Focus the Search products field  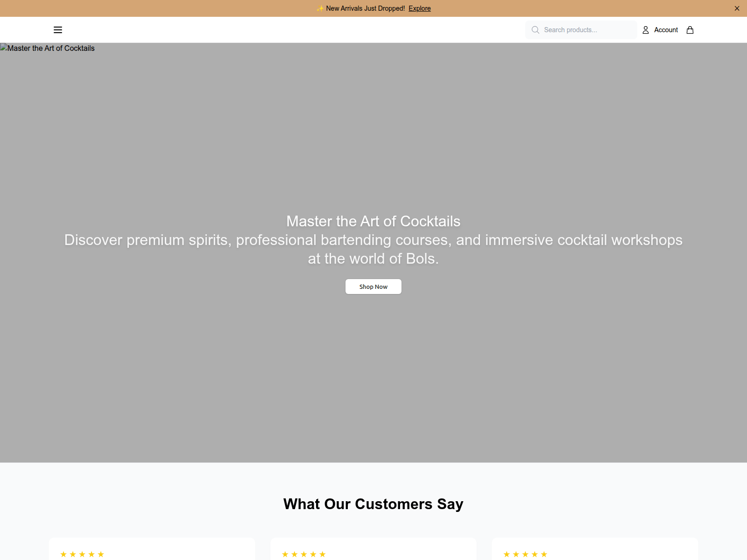coord(581,30)
